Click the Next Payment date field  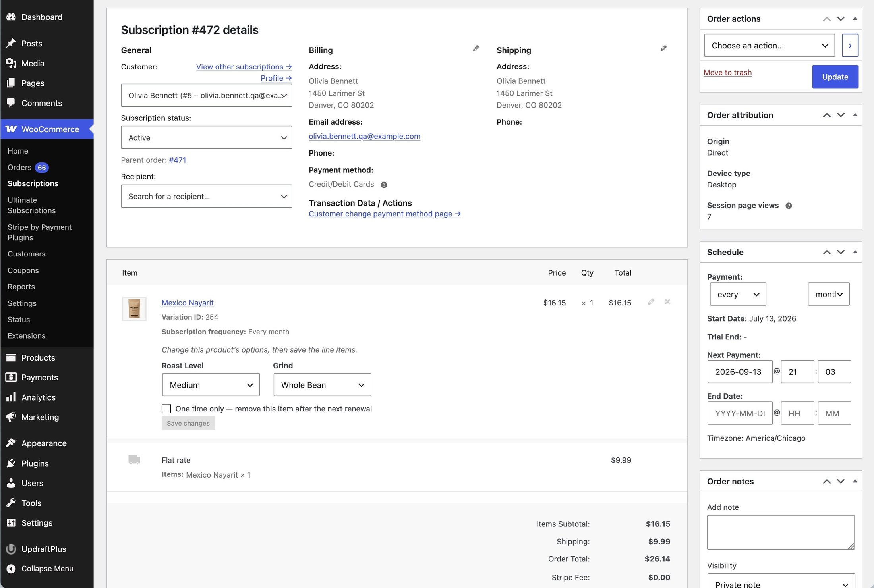(x=740, y=372)
